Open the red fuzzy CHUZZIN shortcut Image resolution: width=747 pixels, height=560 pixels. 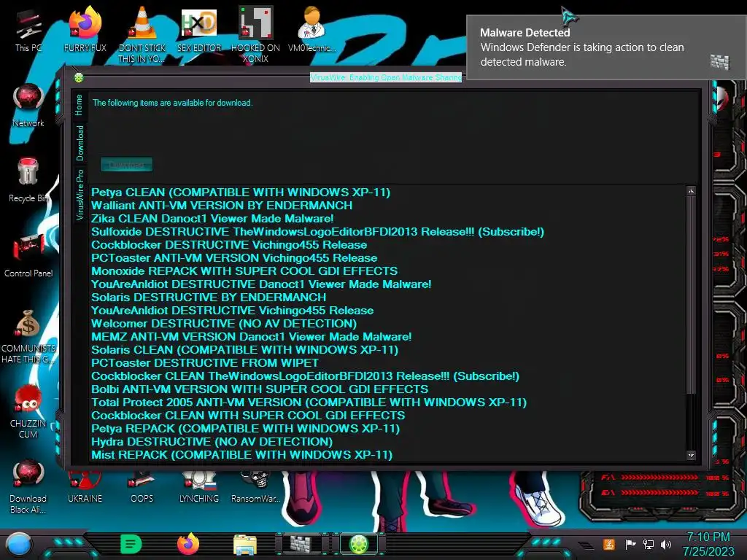pos(28,411)
